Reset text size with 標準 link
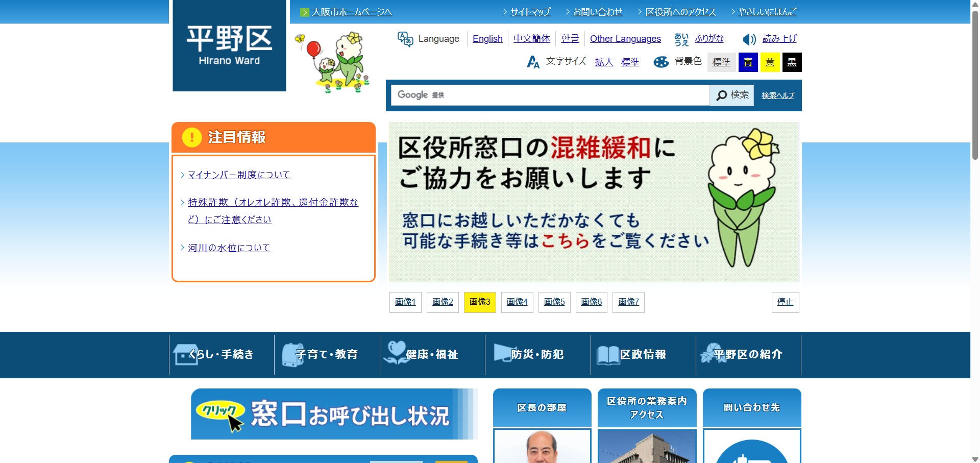The image size is (980, 463). tap(630, 62)
